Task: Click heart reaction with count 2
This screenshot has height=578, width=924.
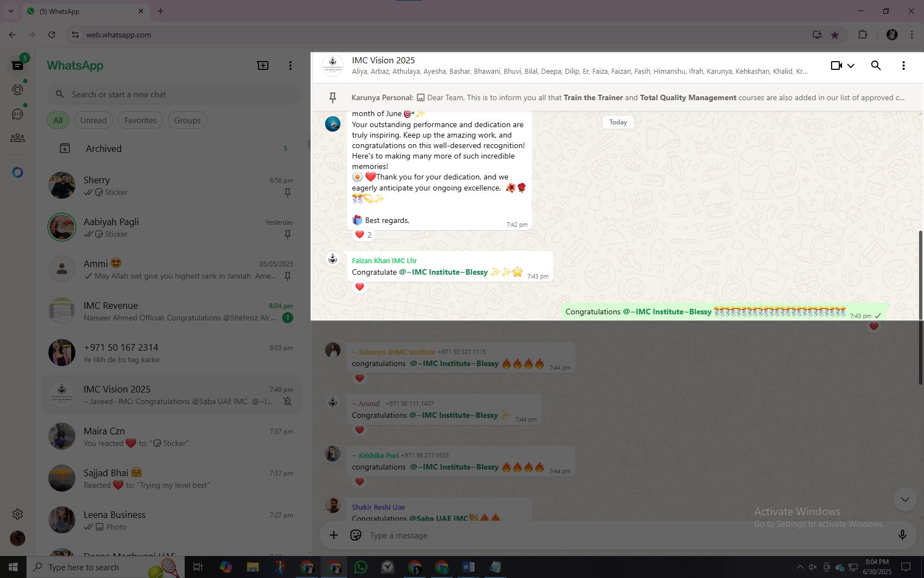Action: 364,235
